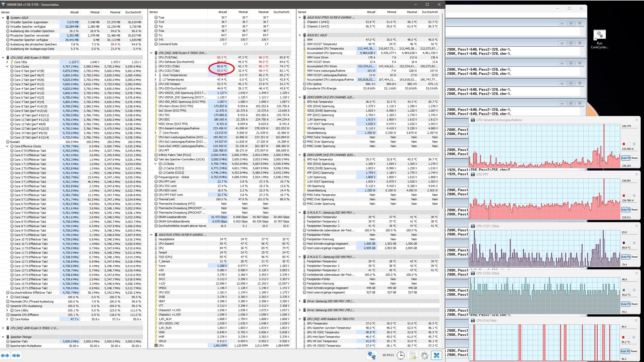Click thermometer icon beside Hauptplatine
Screen dimensions: 644x362
[x=156, y=239]
